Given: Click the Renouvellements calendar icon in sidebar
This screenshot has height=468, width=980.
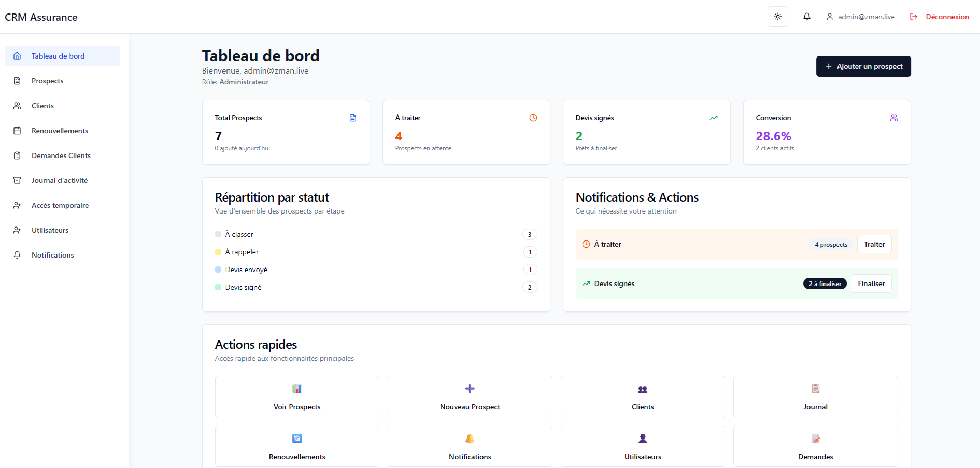Looking at the screenshot, I should (x=17, y=131).
